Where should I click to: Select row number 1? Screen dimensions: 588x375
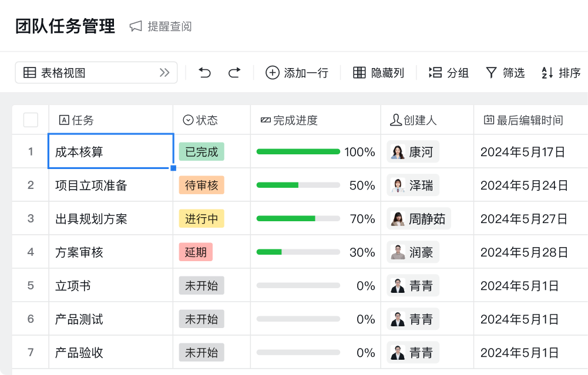(31, 152)
